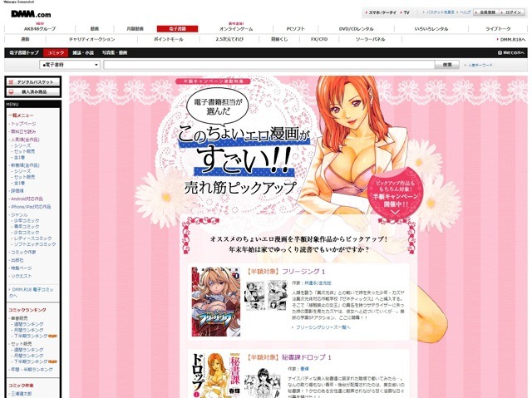Open the 通販 navigation item
The height and width of the screenshot is (398, 532).
[25, 39]
